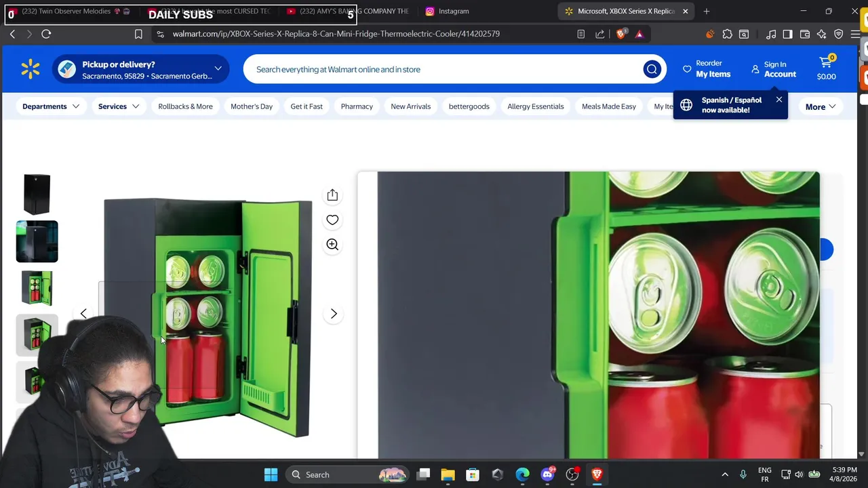Dismiss the Spanish / Español notification

pyautogui.click(x=778, y=100)
